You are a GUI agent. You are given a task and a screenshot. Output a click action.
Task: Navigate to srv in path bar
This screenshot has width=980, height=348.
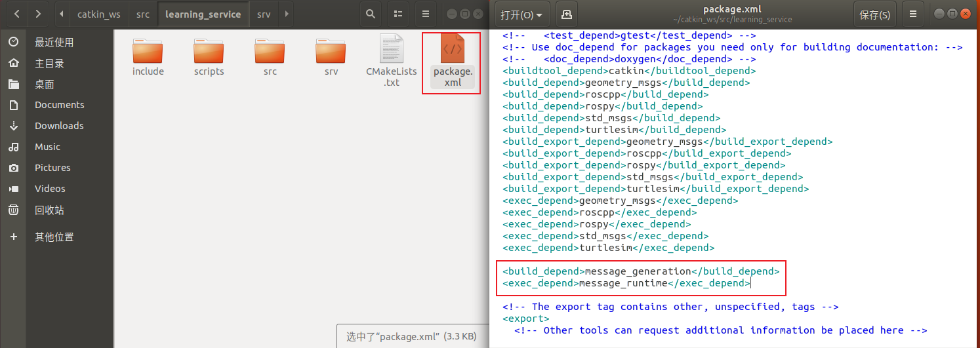264,14
